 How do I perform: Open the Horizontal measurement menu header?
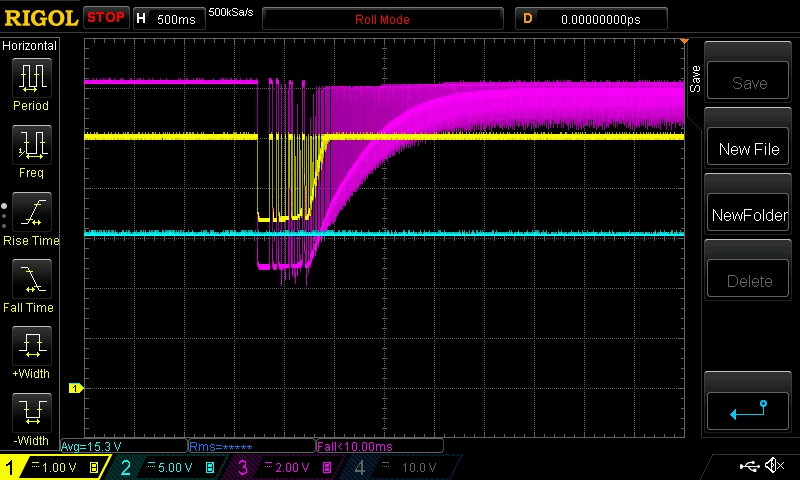tap(31, 46)
